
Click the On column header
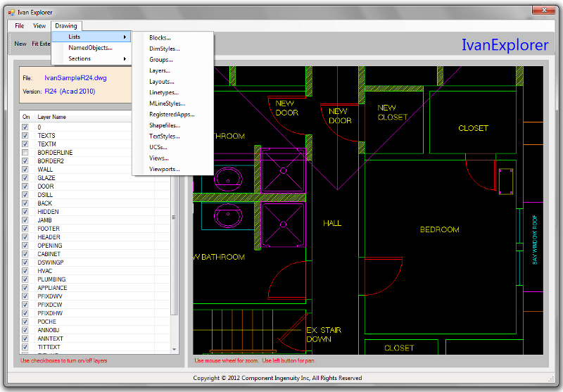click(x=26, y=117)
